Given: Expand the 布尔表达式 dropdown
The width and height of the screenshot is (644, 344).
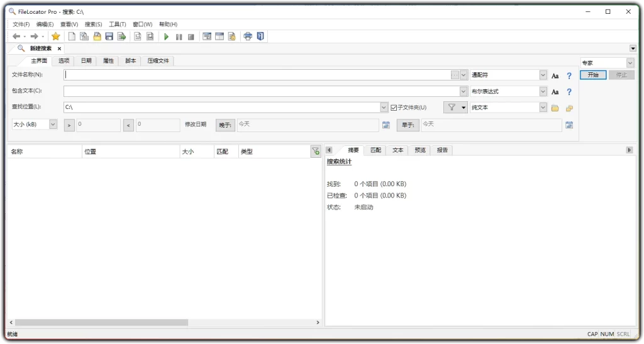Looking at the screenshot, I should (543, 91).
